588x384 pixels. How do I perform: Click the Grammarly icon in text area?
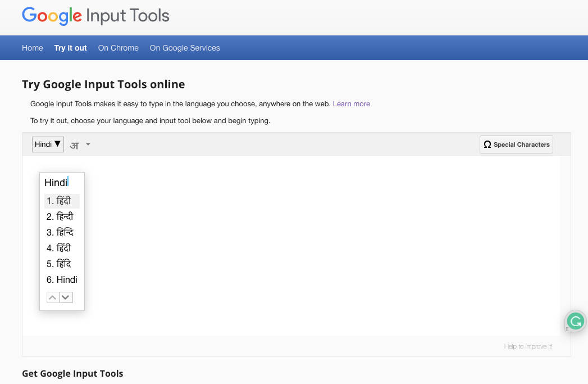pos(575,322)
